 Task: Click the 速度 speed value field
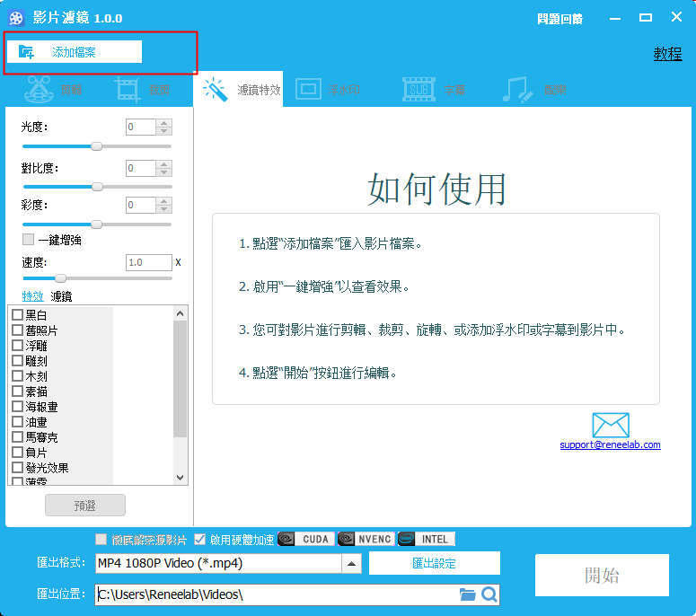pyautogui.click(x=149, y=262)
